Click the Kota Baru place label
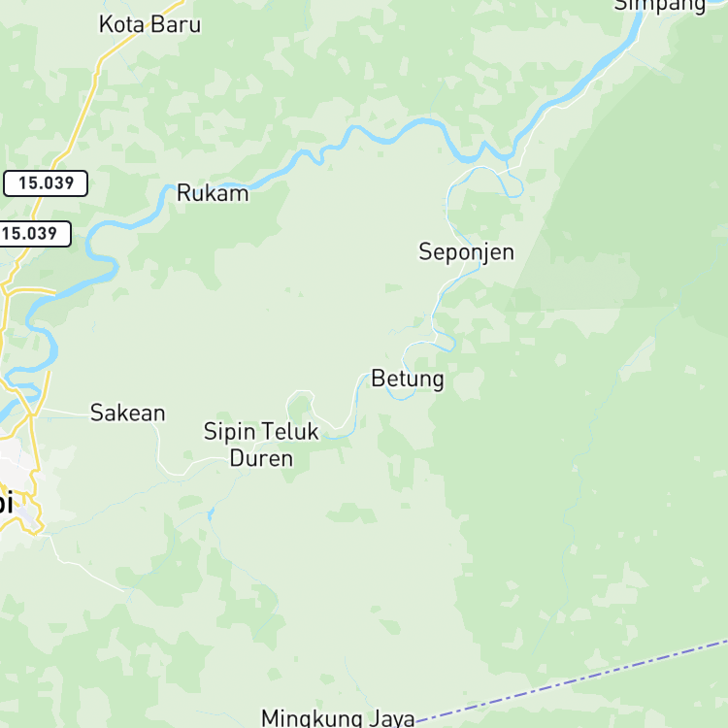 (149, 24)
